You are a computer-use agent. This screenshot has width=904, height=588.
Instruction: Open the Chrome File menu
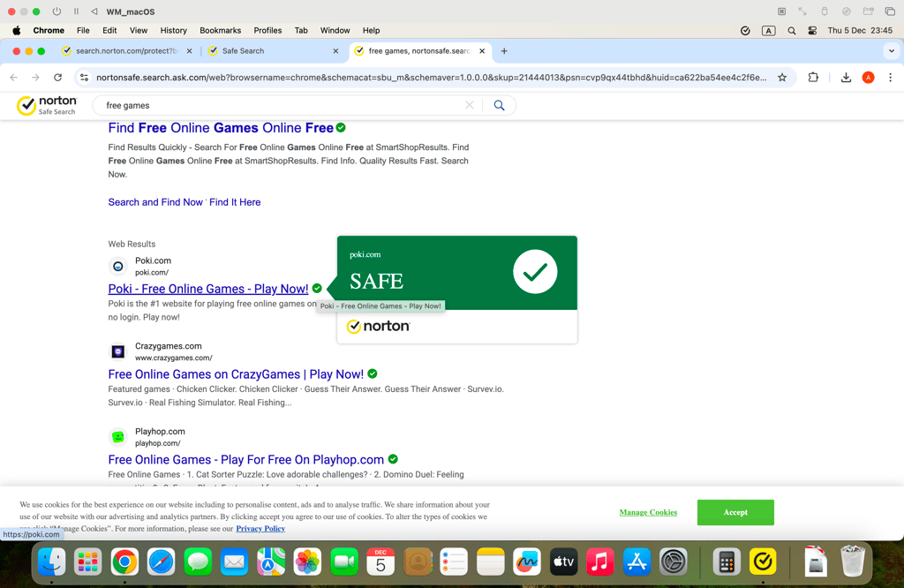tap(83, 31)
